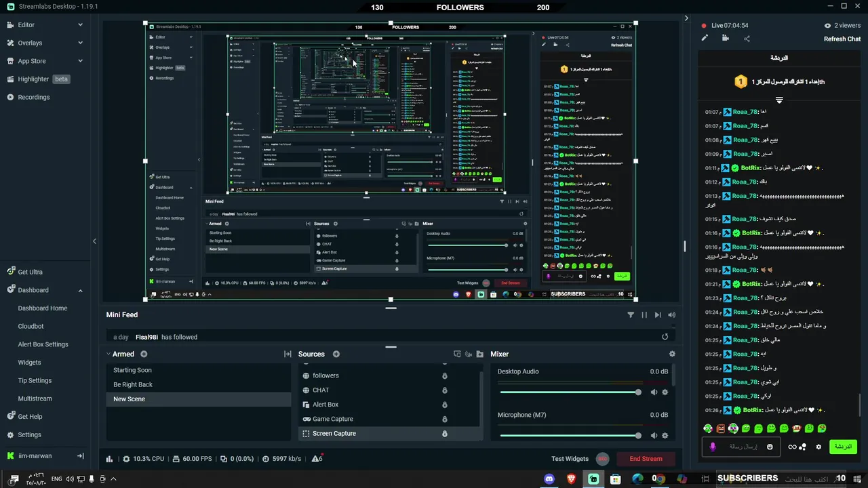Toggle lock on the Game Capture source
This screenshot has height=488, width=868.
tap(445, 419)
